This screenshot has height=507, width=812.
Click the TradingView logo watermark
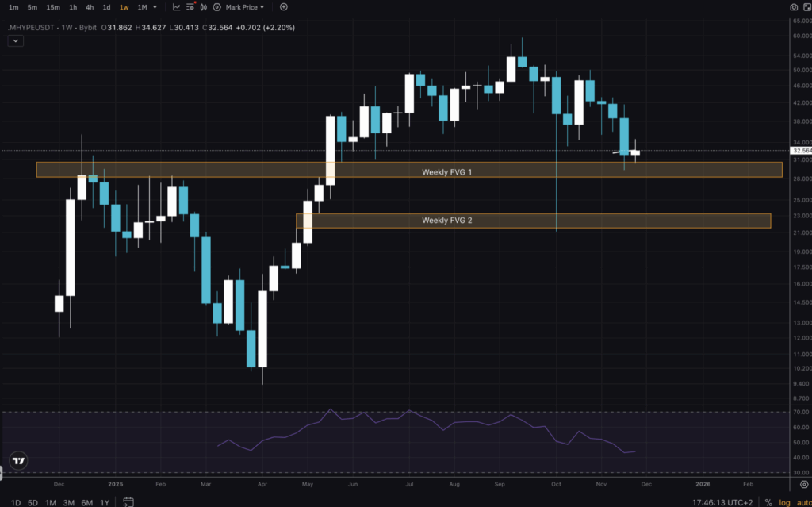17,461
